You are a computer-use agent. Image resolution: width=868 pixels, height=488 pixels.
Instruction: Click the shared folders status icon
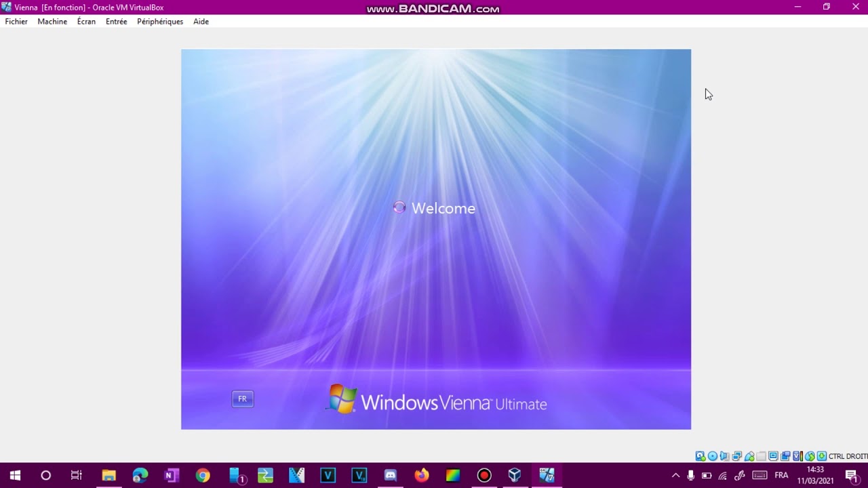[x=761, y=456]
